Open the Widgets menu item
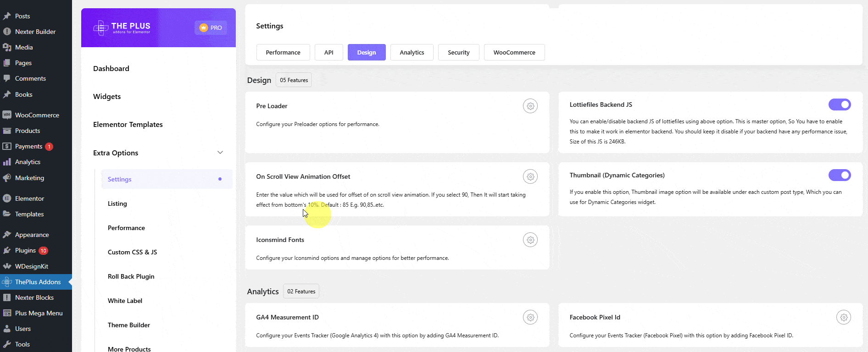 coord(107,96)
